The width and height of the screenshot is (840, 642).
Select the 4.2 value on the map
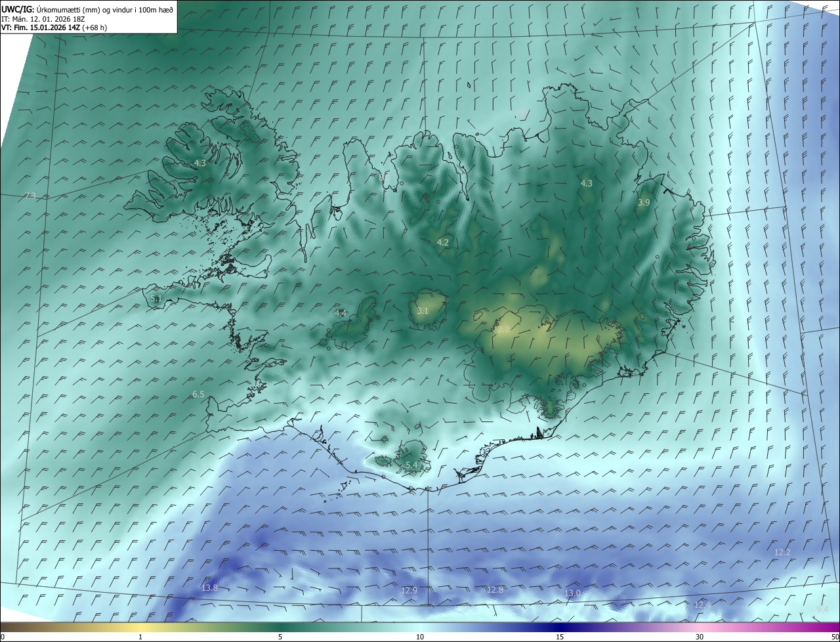click(443, 243)
